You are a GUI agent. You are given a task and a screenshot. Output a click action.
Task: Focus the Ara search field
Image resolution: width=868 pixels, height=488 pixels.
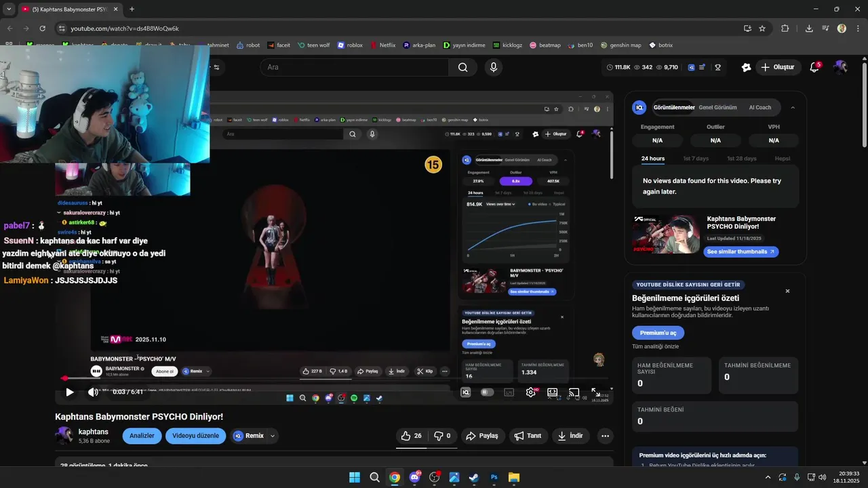click(355, 67)
